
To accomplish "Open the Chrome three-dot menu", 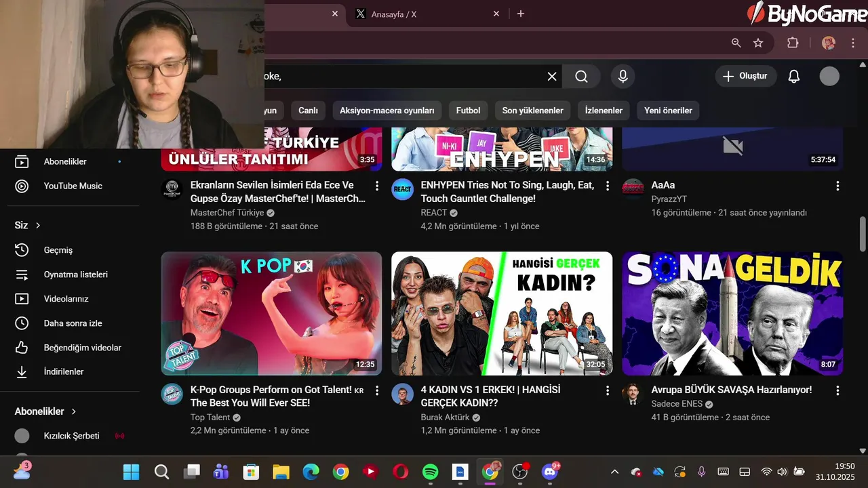I will (853, 43).
